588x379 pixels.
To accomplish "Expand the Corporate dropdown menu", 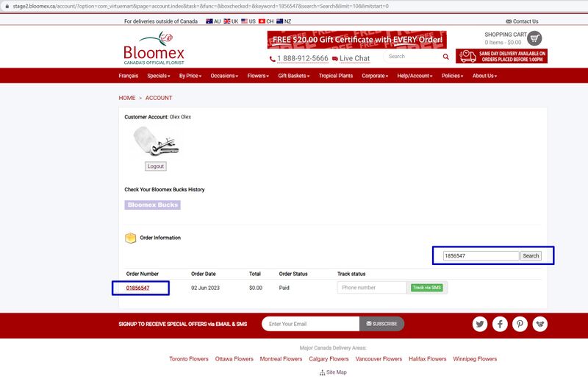I will (x=375, y=76).
